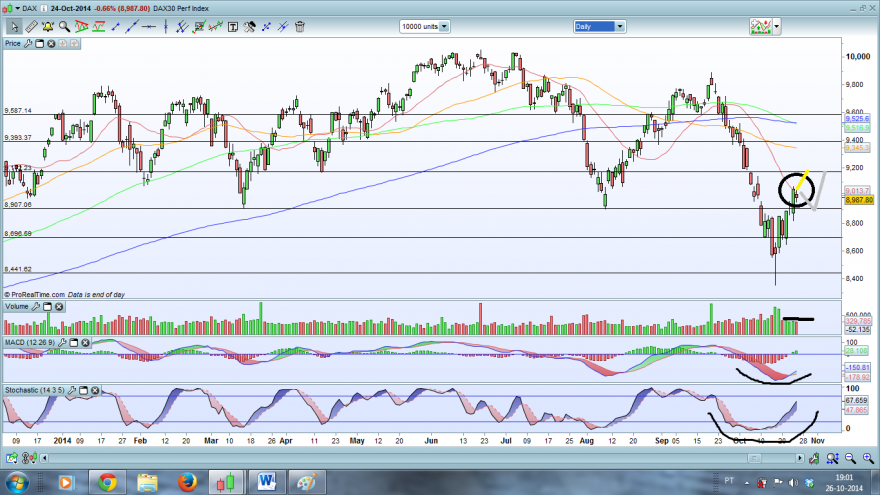
Task: Click horizontal scrollbar right arrow
Action: point(800,459)
